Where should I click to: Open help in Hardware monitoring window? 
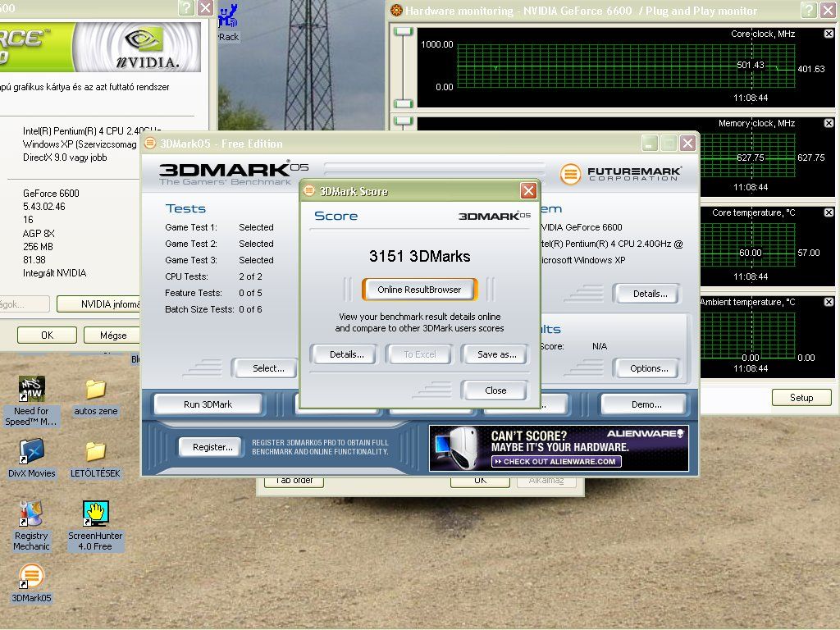(809, 10)
